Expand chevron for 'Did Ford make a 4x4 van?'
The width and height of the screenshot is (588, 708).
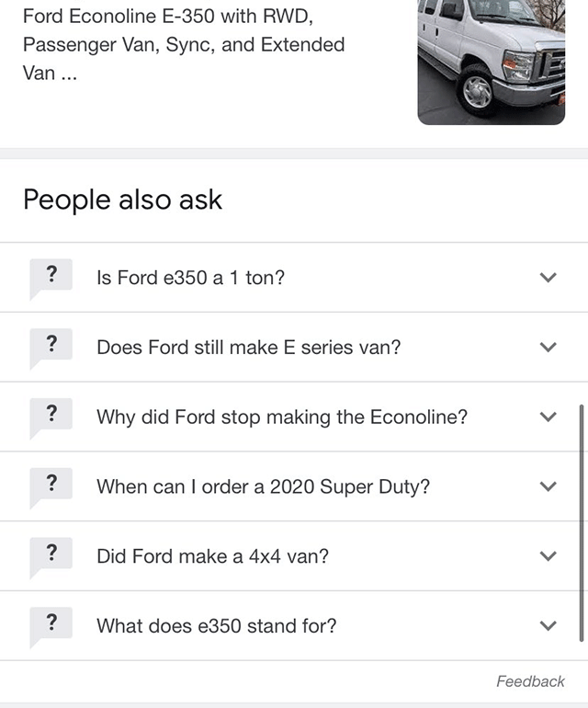pos(548,556)
